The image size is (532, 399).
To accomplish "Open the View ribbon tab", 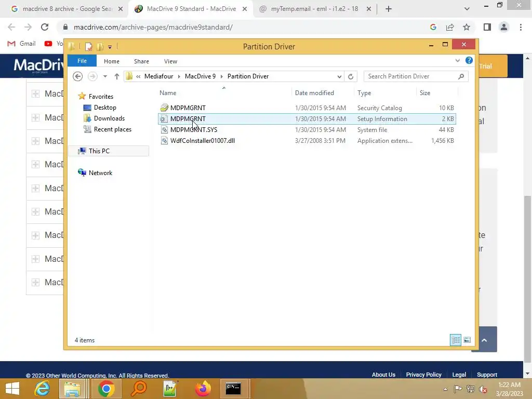I will pos(170,61).
